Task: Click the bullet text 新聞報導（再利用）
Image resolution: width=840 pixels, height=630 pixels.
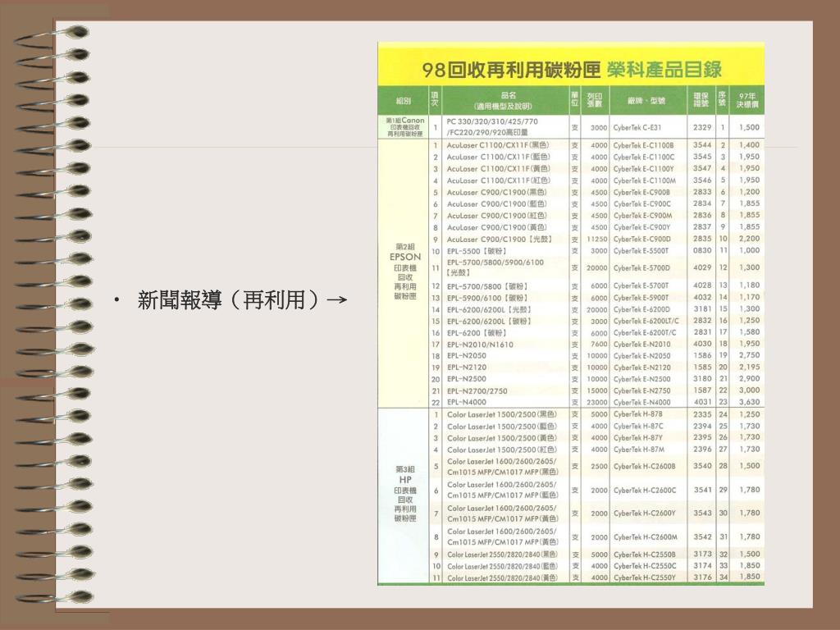Action: (x=230, y=299)
